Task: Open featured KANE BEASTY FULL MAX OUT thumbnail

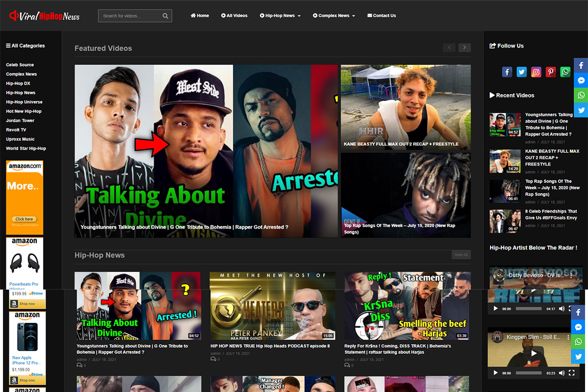Action: click(x=406, y=107)
